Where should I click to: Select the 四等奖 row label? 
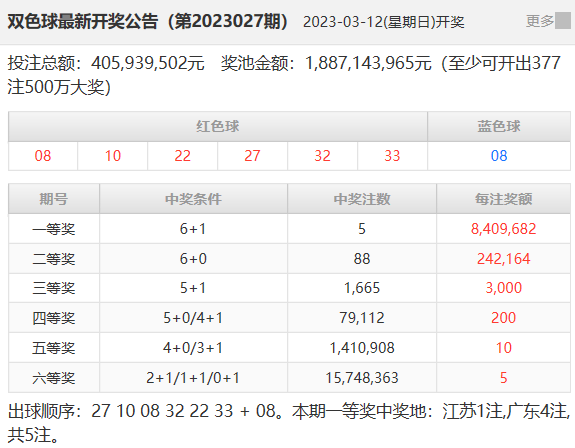pos(54,318)
